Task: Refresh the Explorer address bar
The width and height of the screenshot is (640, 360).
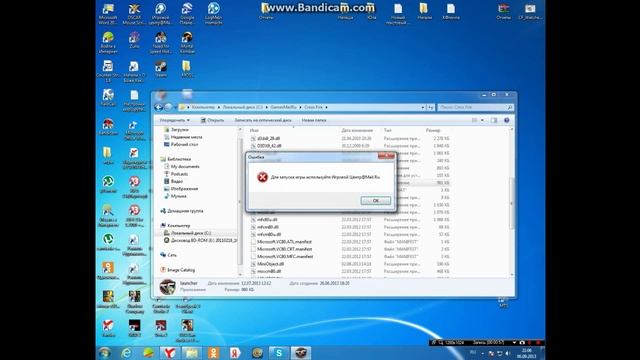Action: pyautogui.click(x=431, y=107)
